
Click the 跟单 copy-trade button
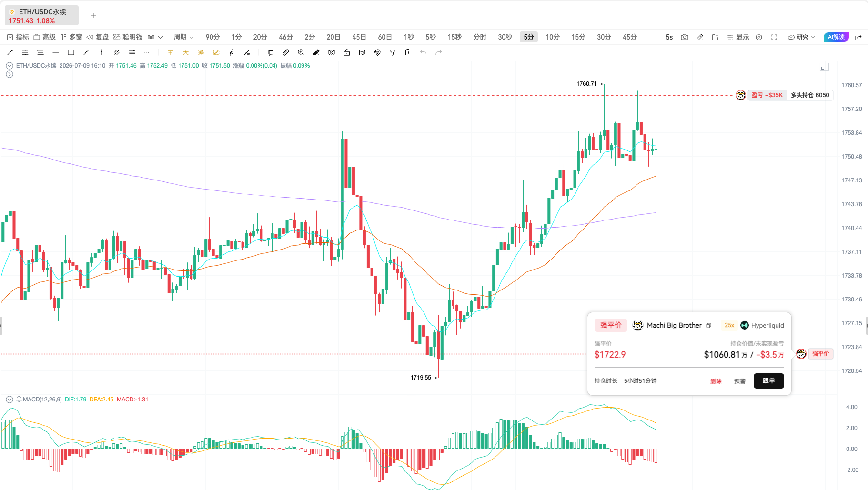(768, 381)
